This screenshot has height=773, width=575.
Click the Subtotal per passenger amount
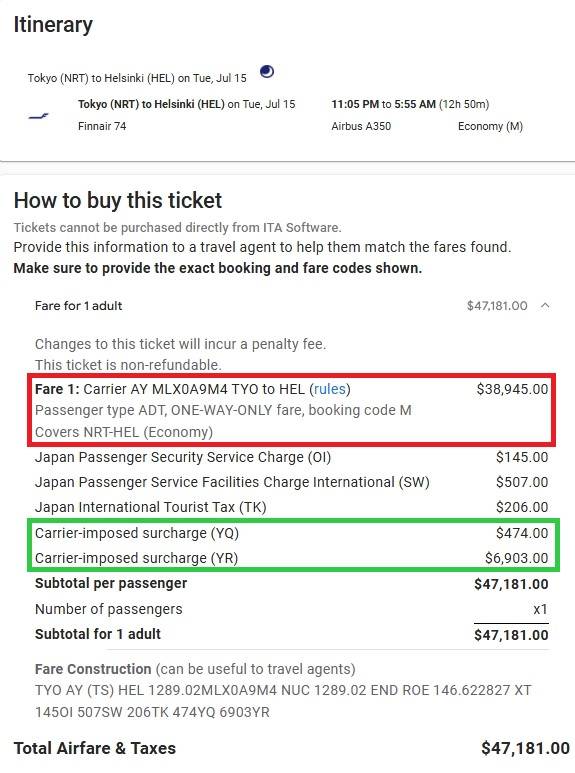(511, 584)
